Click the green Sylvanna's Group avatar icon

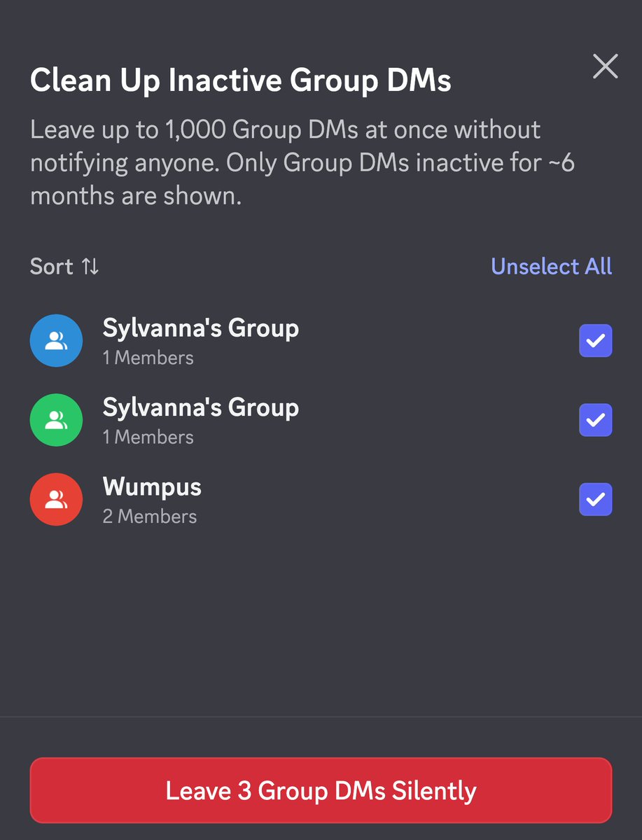click(x=56, y=420)
